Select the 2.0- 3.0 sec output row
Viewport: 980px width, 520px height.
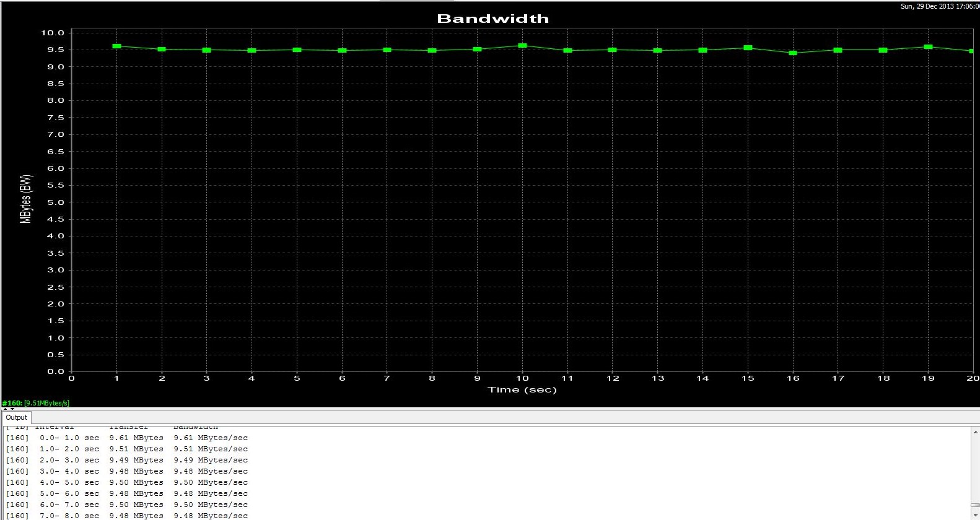click(x=126, y=460)
